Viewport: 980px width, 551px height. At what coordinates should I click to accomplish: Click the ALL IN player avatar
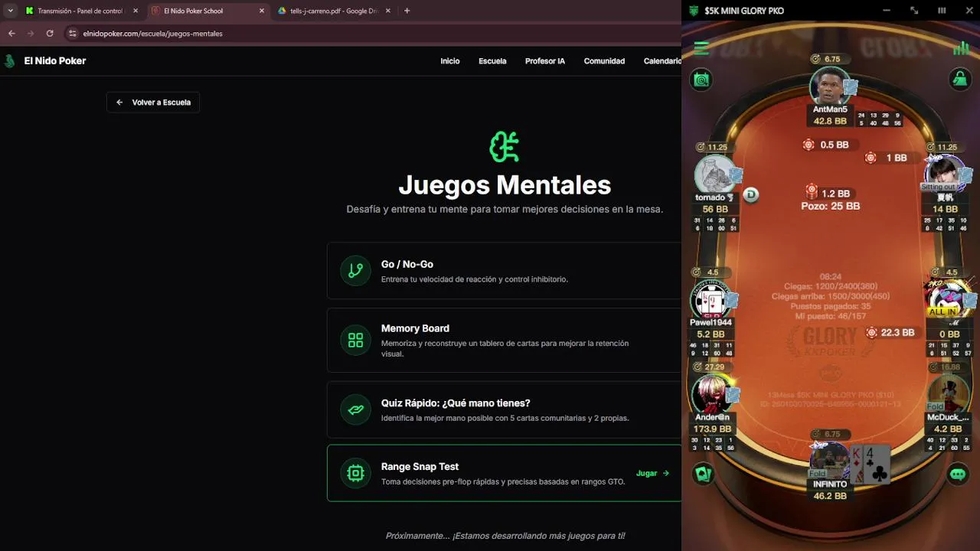(x=947, y=300)
